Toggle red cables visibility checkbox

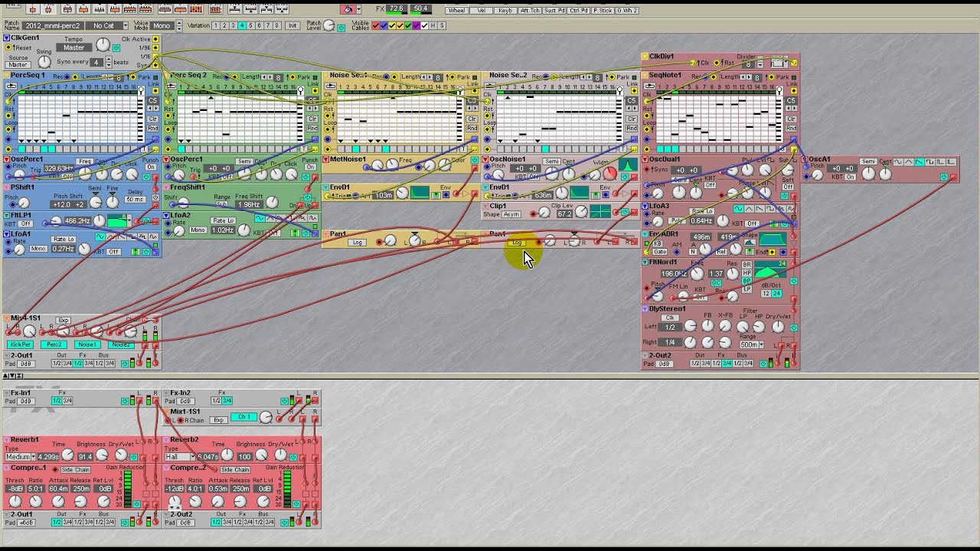pyautogui.click(x=376, y=25)
